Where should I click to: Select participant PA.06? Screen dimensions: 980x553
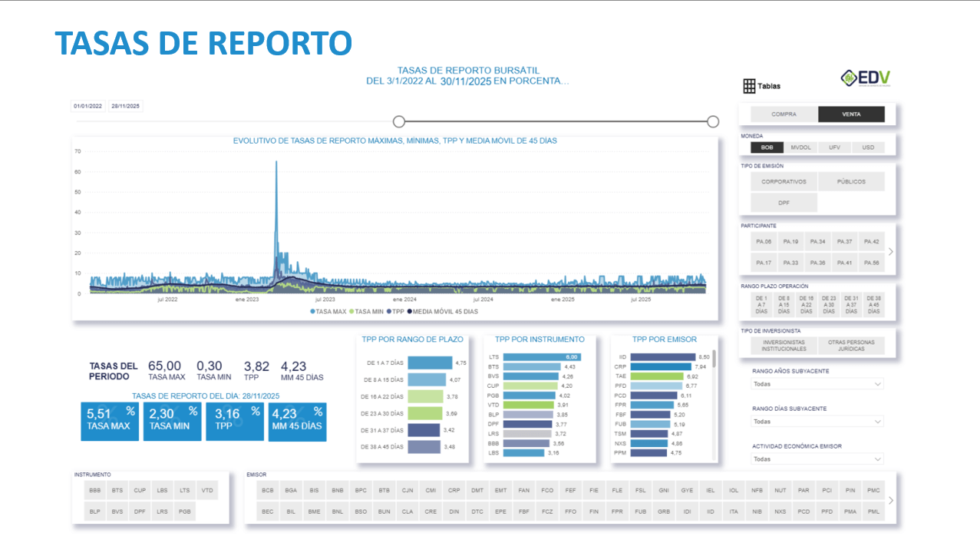(x=765, y=240)
